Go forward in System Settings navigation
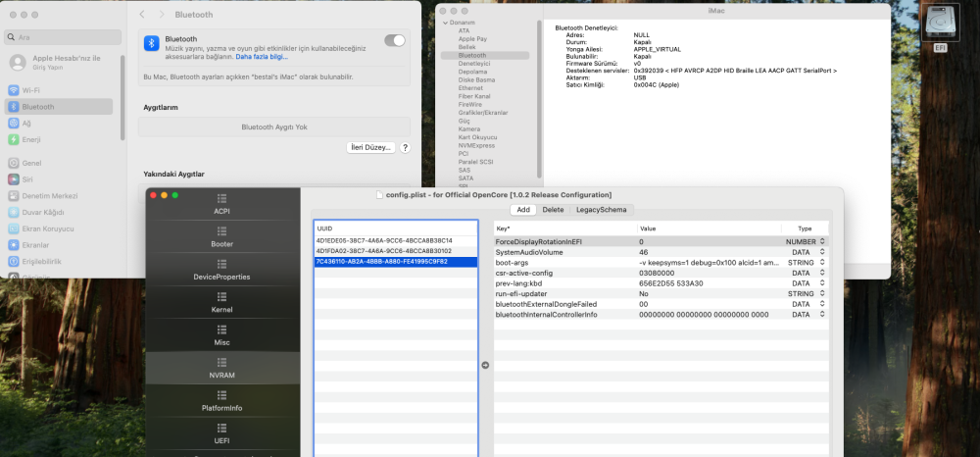Viewport: 980px width, 457px height. click(x=162, y=15)
